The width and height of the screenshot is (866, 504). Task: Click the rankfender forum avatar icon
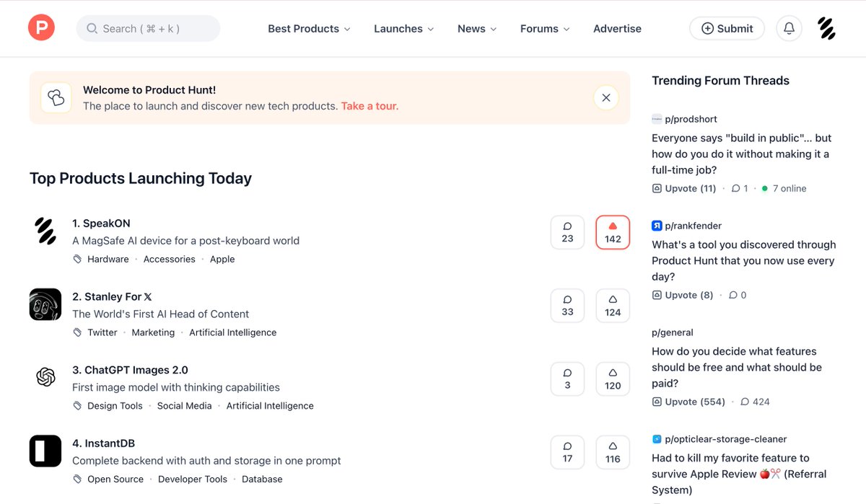coord(657,226)
